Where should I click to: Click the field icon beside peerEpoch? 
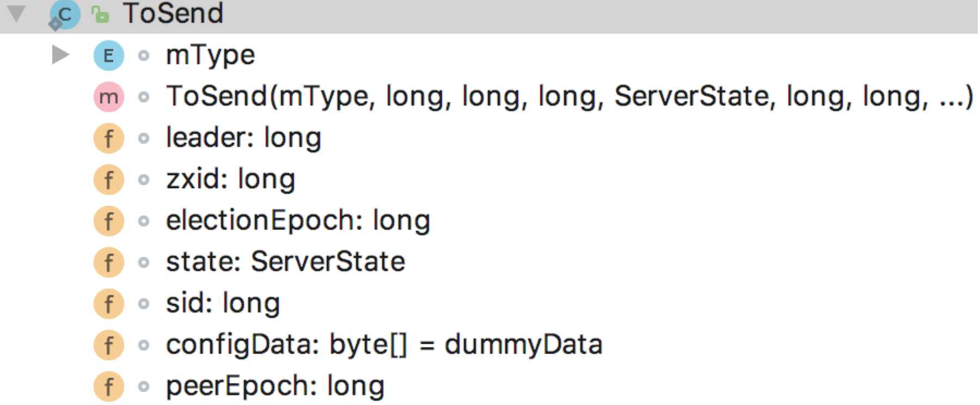tap(108, 386)
